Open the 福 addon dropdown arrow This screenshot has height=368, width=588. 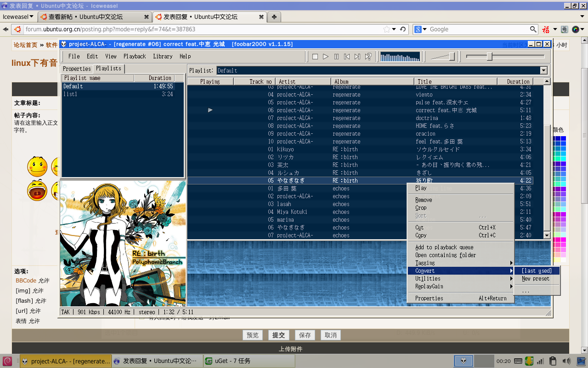pos(555,29)
